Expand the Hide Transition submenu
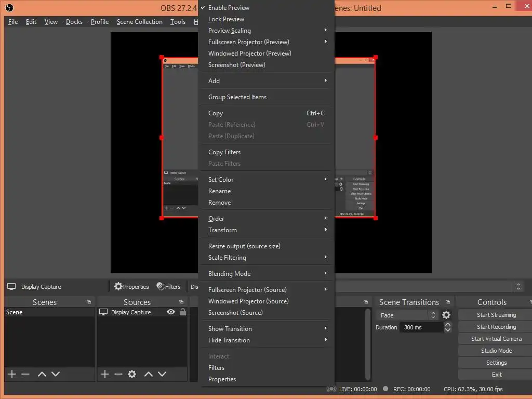 point(265,340)
